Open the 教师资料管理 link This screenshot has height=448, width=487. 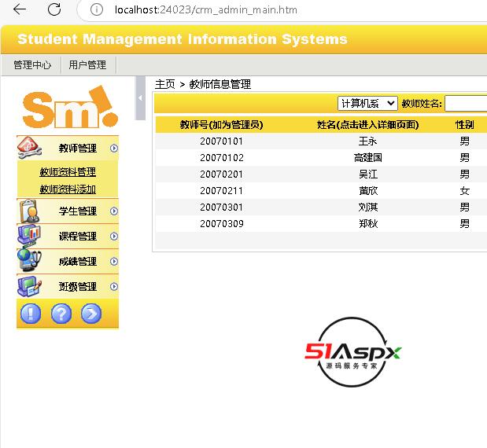[68, 172]
